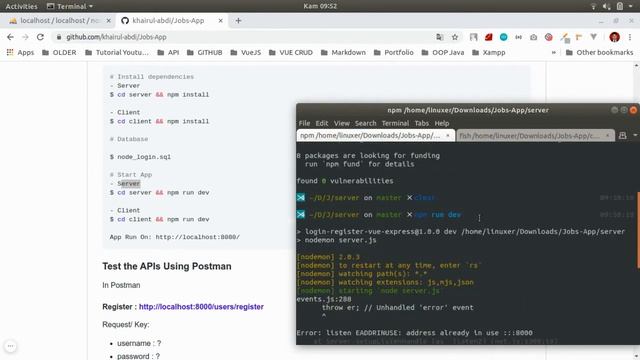
Task: Click the node_login.sql code line
Action: (x=140, y=157)
